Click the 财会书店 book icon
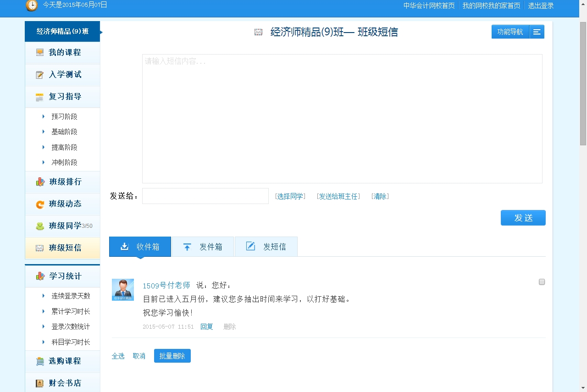Image resolution: width=587 pixels, height=392 pixels. click(x=40, y=383)
